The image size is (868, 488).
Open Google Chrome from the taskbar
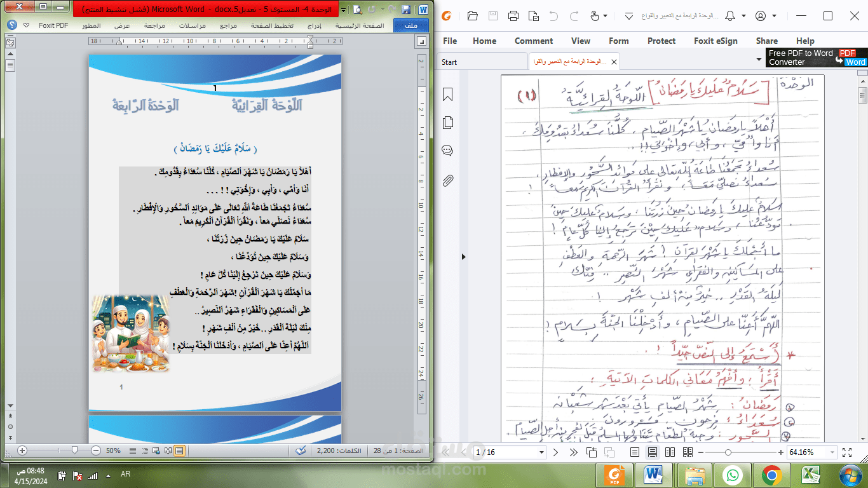[x=772, y=475]
